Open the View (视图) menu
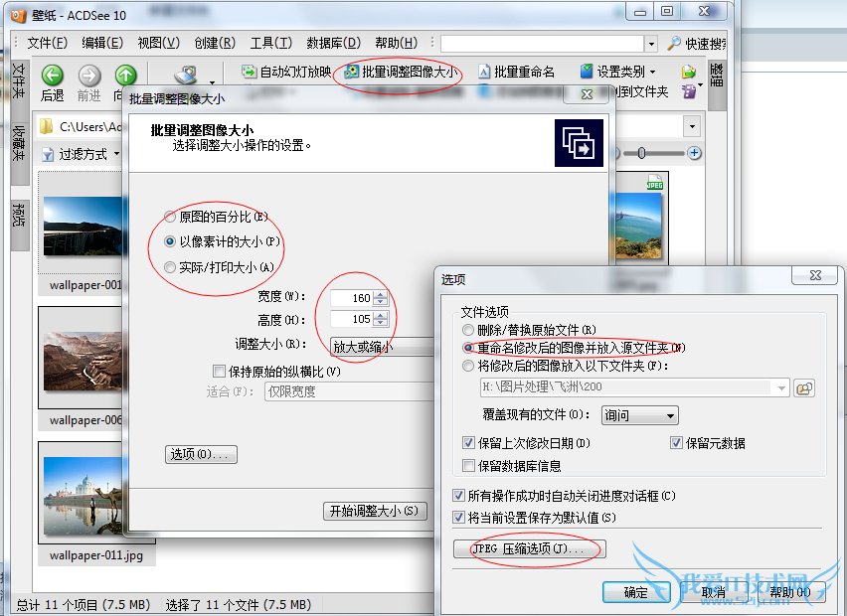Screen dimensions: 847x616 159,43
